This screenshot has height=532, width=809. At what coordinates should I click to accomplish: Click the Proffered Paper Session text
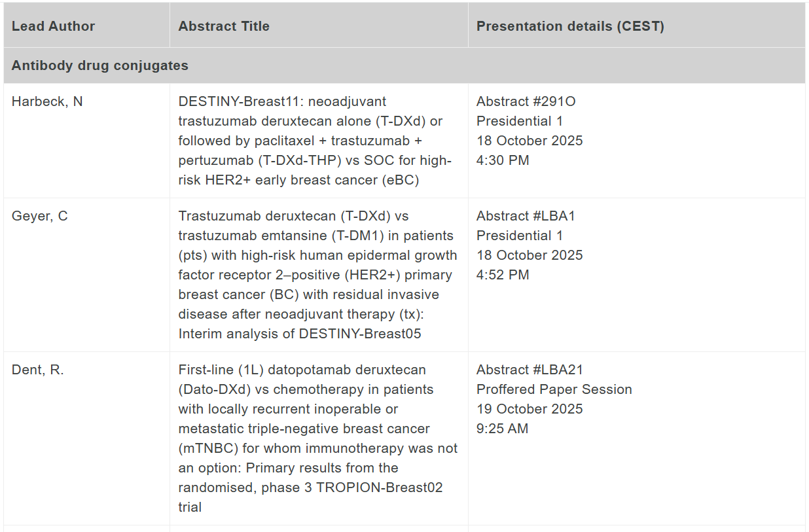(554, 389)
